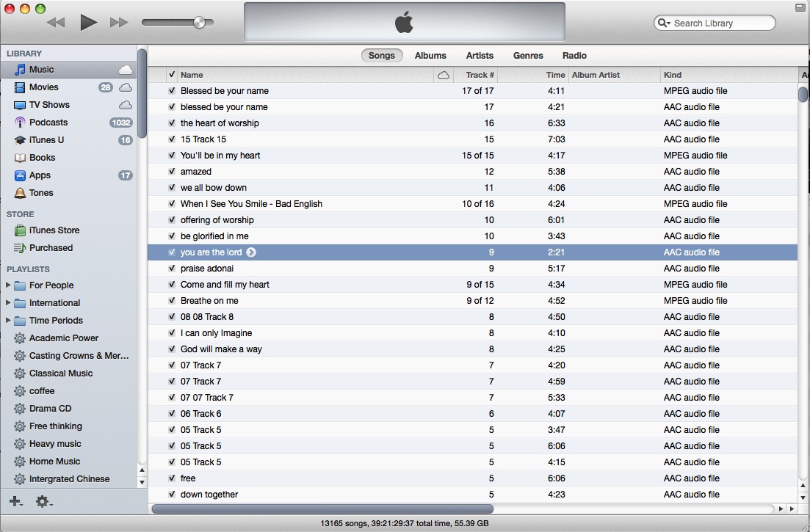Click the Next Track button
The height and width of the screenshot is (532, 810).
pos(119,22)
